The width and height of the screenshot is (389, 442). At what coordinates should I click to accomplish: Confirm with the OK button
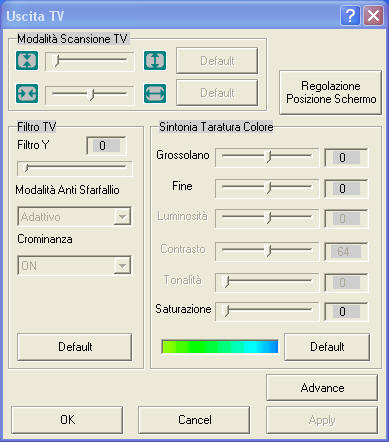(67, 420)
